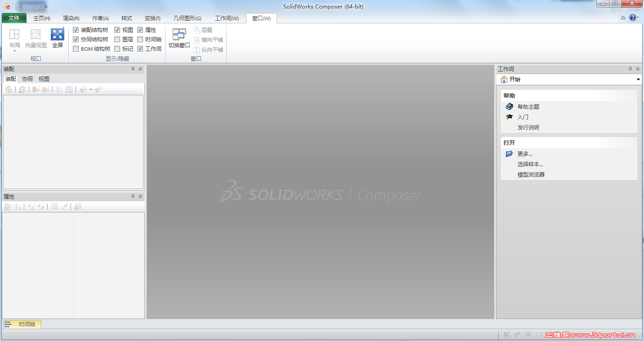Switch to the 几何图形(G) ribbon tab
This screenshot has height=341, width=644.
click(x=188, y=18)
